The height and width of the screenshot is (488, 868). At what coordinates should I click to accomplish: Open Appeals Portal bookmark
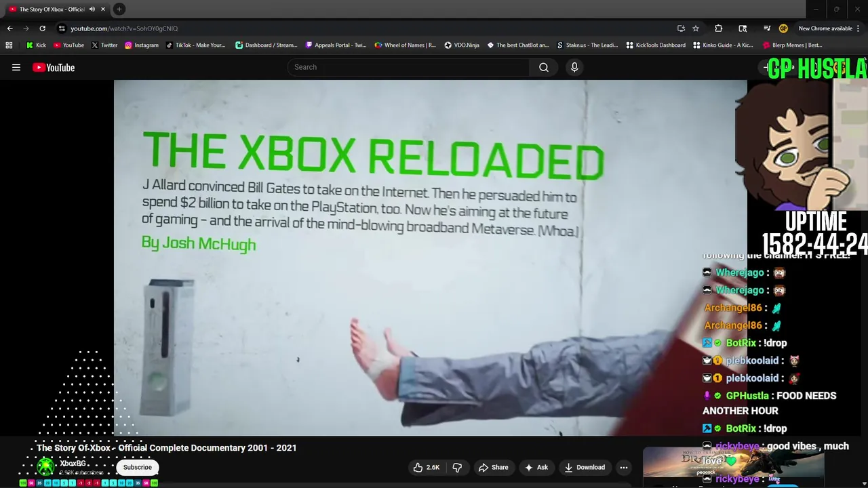pos(336,45)
